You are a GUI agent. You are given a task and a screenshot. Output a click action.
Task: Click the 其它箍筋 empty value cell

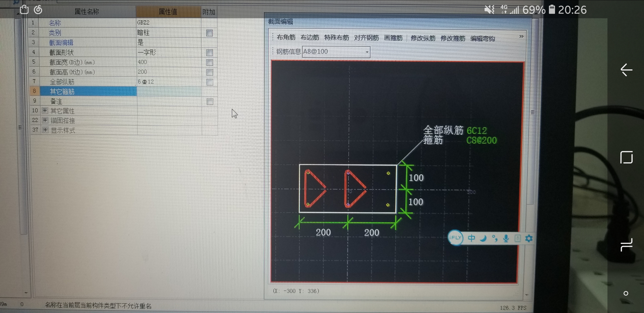pos(169,92)
